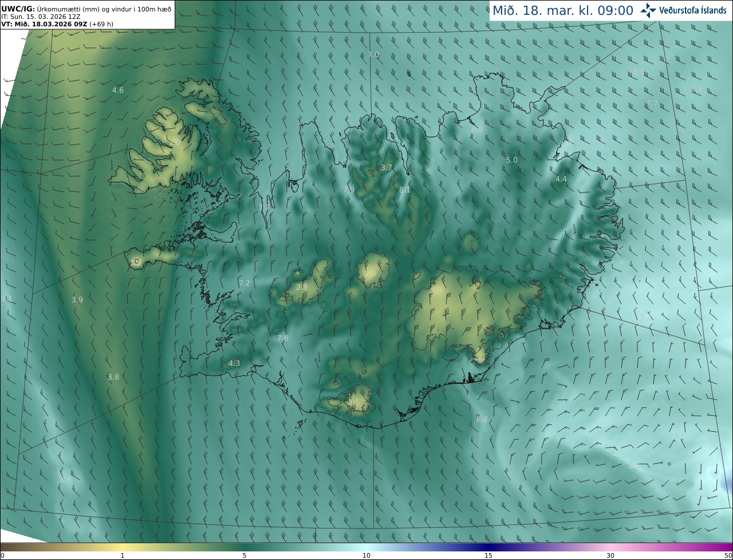Click the Veðurstofa Íslands logo icon
The height and width of the screenshot is (560, 733).
click(x=648, y=10)
